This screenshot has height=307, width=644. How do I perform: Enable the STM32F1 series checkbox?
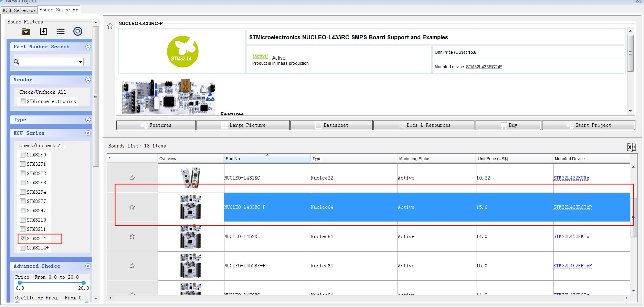(23, 164)
